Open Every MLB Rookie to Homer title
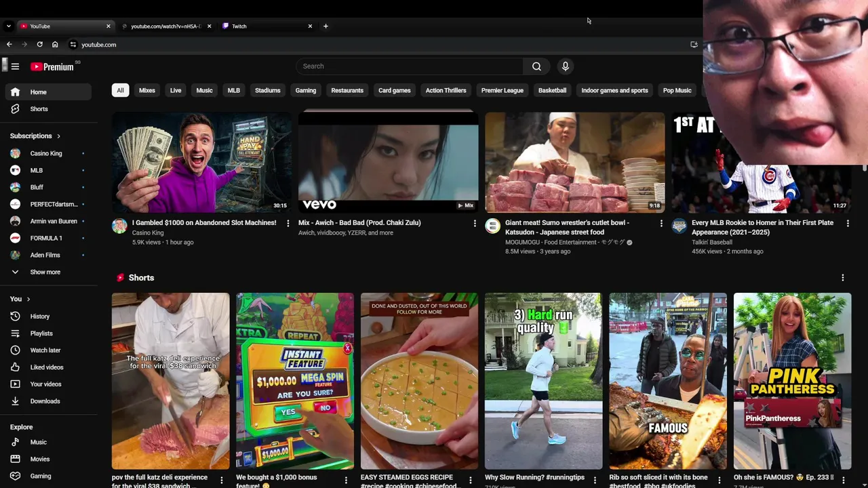Viewport: 868px width, 488px height. 763,228
